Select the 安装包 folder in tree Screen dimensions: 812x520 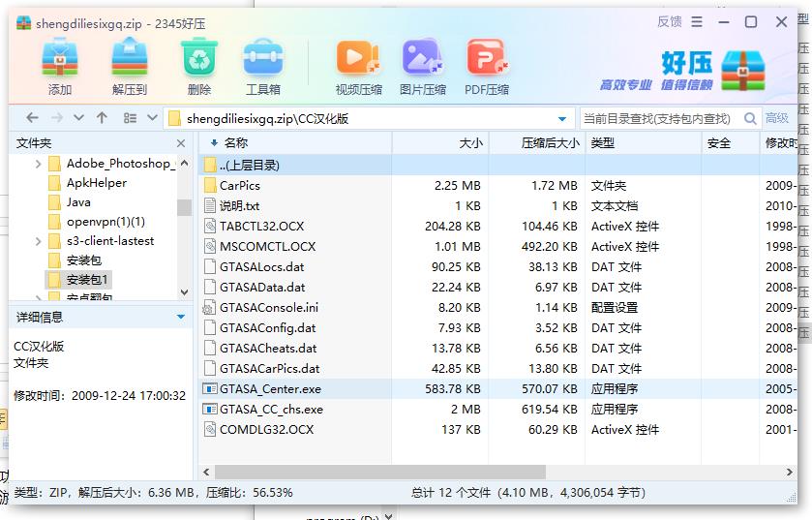(84, 260)
